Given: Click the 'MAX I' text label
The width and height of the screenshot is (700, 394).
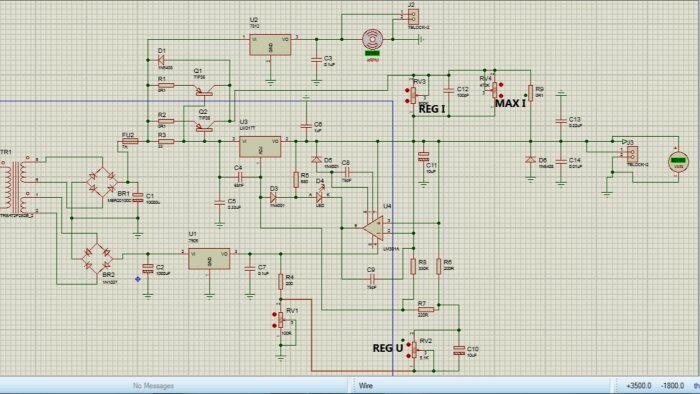Looking at the screenshot, I should 510,104.
